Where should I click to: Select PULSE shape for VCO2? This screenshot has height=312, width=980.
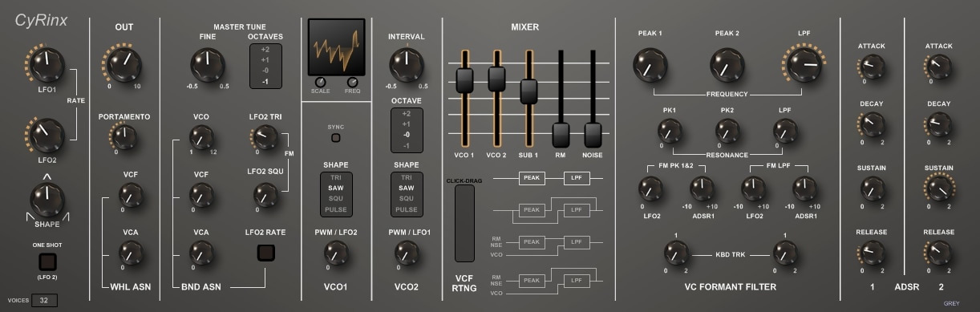point(407,209)
